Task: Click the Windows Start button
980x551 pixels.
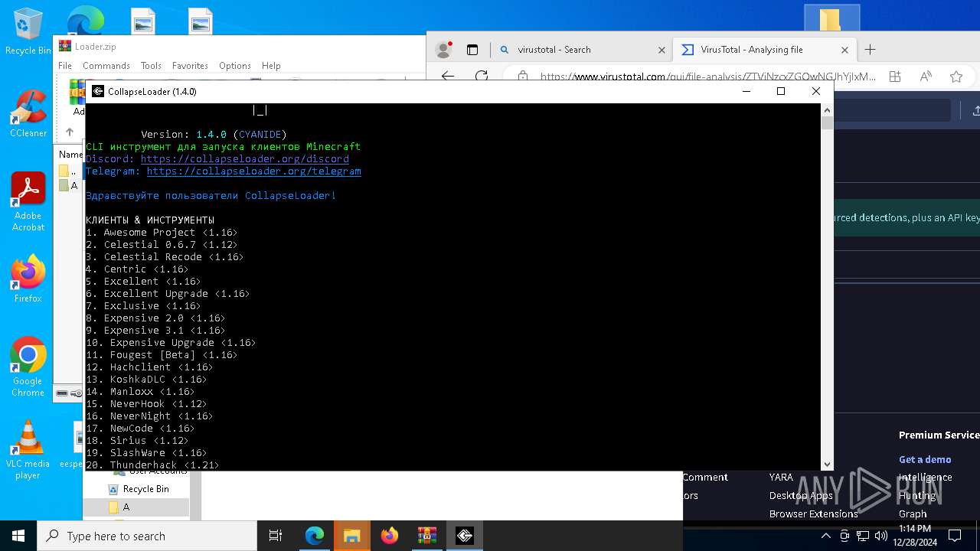Action: [18, 536]
